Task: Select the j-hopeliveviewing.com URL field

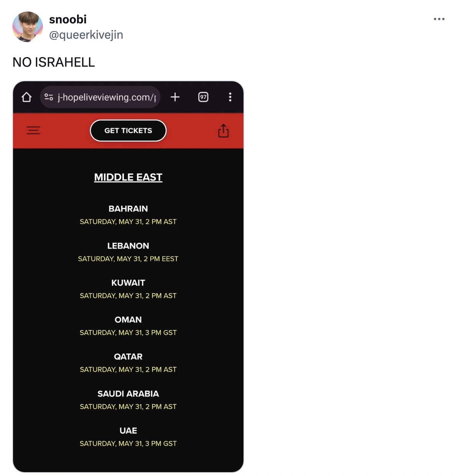Action: (x=107, y=97)
